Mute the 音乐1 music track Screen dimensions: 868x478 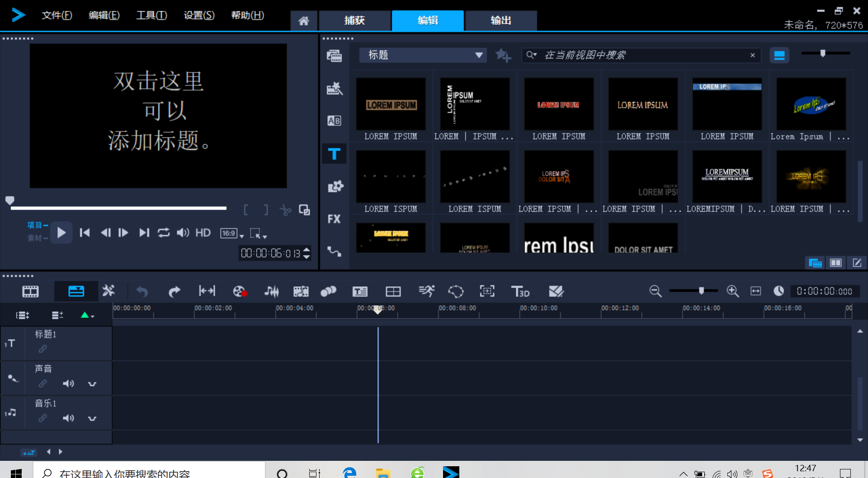[x=68, y=418]
